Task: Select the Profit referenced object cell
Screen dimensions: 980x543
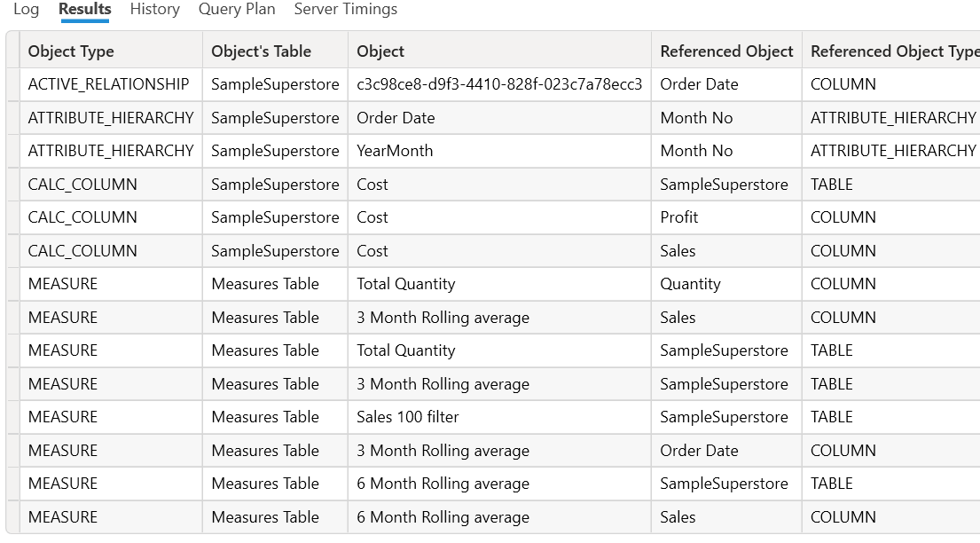Action: (679, 217)
